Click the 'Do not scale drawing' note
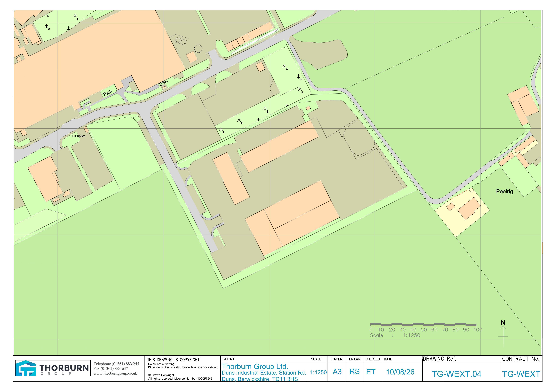The image size is (555, 392). click(x=161, y=364)
